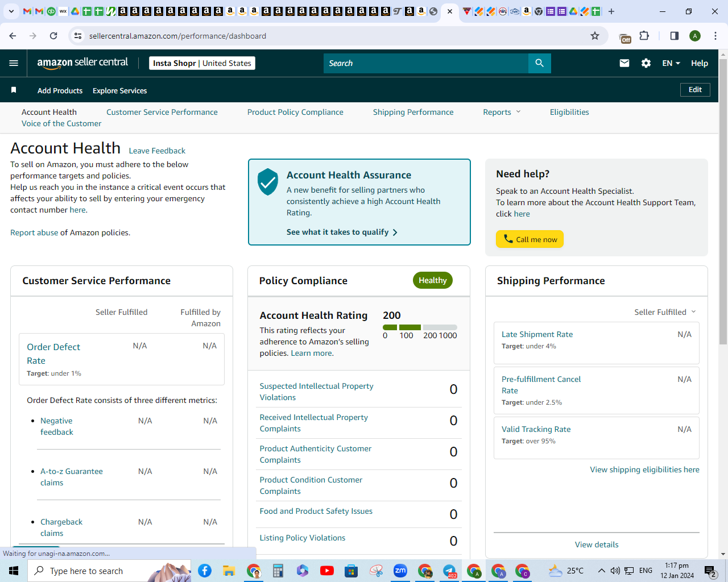Open Voice of the Customer tab
This screenshot has height=582, width=728.
pyautogui.click(x=61, y=123)
